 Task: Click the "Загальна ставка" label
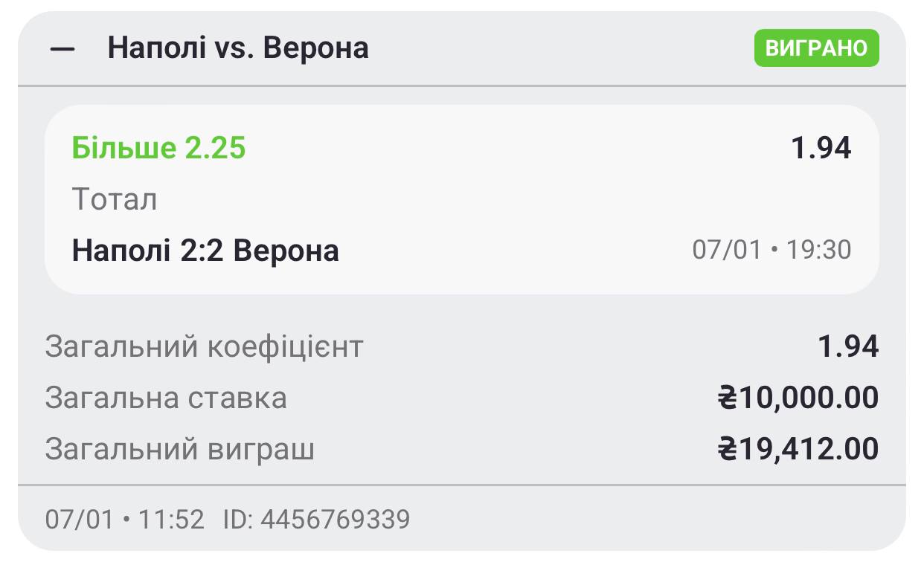166,398
